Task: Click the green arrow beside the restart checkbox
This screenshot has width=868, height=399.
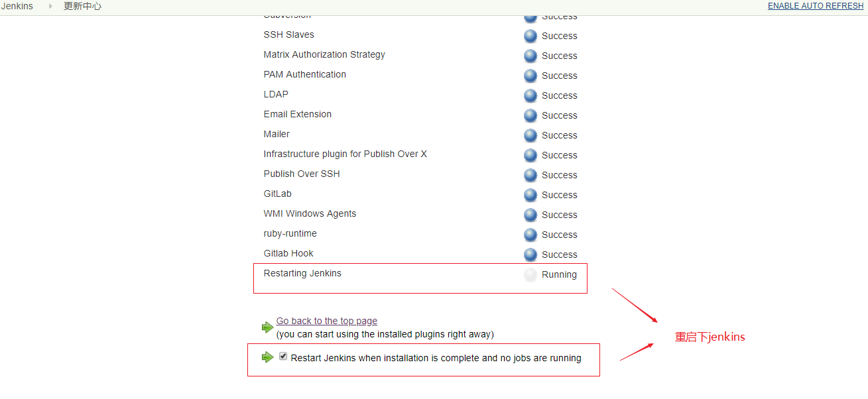Action: click(267, 357)
